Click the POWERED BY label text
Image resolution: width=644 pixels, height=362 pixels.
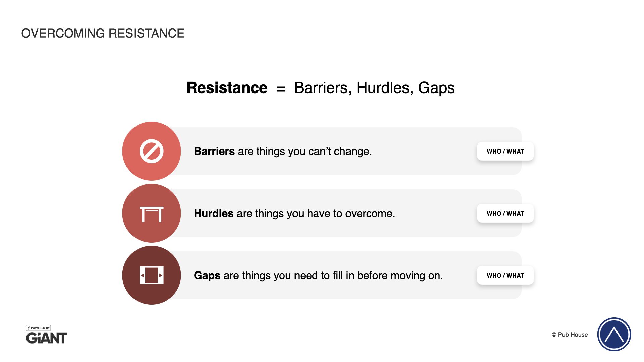coord(40,328)
